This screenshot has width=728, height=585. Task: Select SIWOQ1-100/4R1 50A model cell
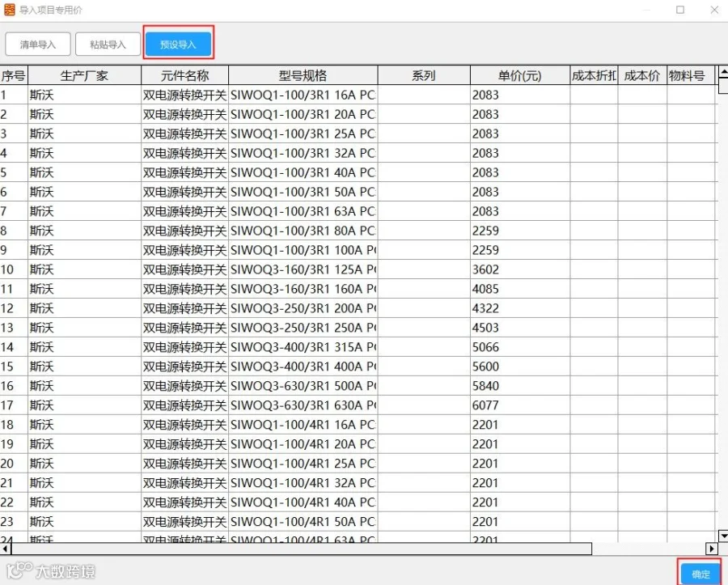303,522
